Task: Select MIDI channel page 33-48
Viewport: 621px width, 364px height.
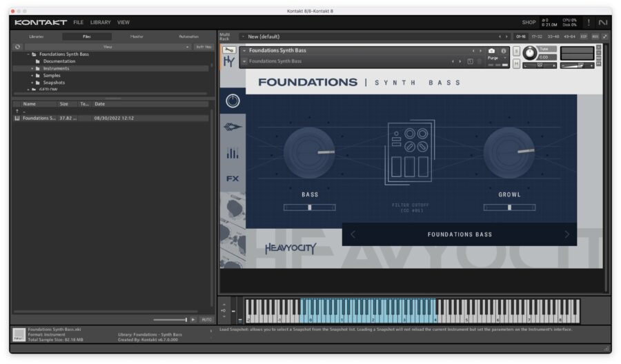Action: [553, 37]
